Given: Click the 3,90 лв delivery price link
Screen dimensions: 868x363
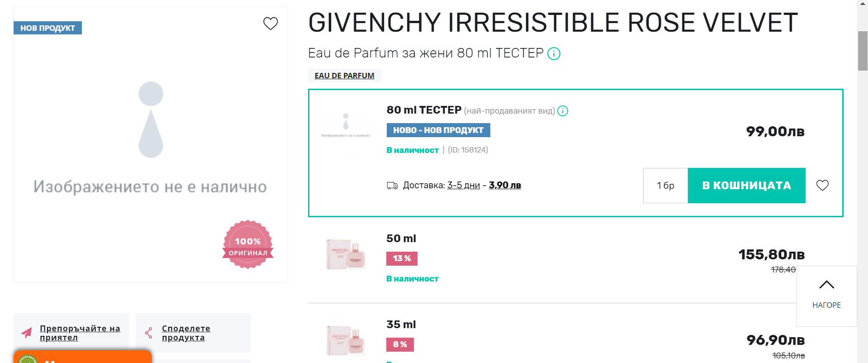Looking at the screenshot, I should click(x=505, y=185).
